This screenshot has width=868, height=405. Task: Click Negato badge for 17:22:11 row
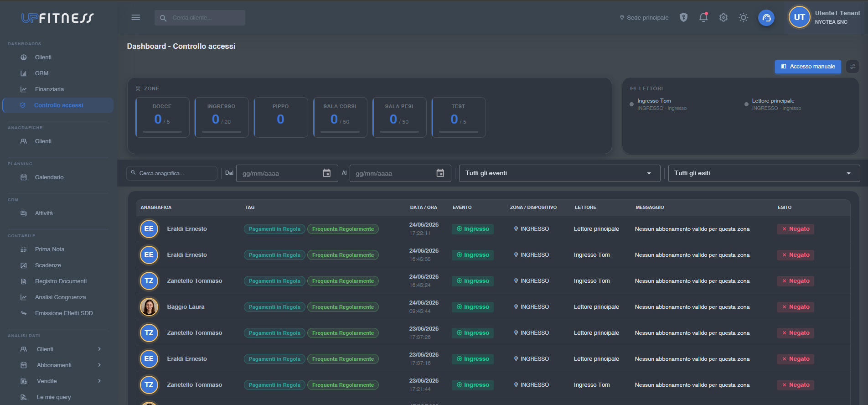click(796, 229)
